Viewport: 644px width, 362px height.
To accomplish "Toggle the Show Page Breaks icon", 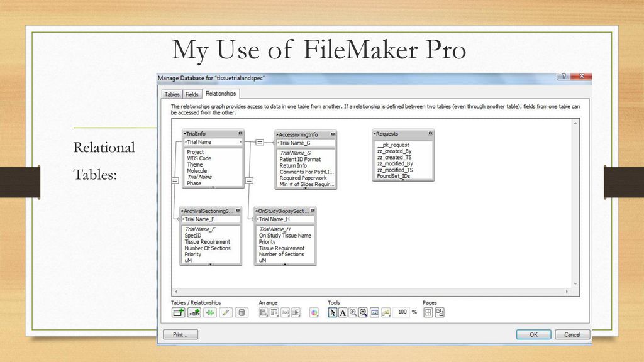I will [x=428, y=313].
